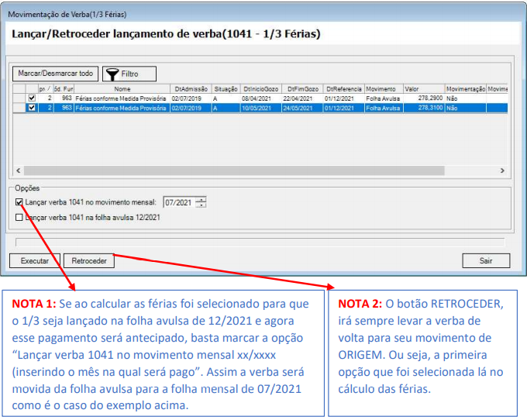This screenshot has height=420, width=527.
Task: Click the first row's Férias conforme Medida Provisória name
Action: tap(121, 98)
